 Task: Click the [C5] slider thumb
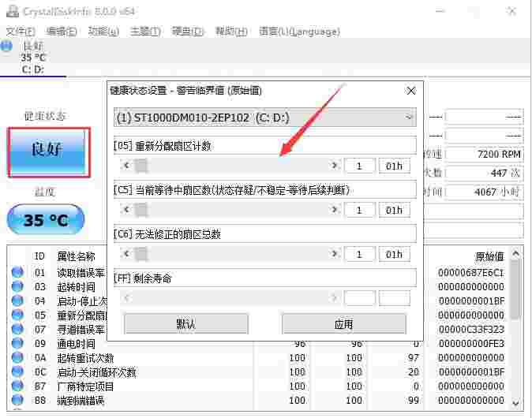click(141, 210)
